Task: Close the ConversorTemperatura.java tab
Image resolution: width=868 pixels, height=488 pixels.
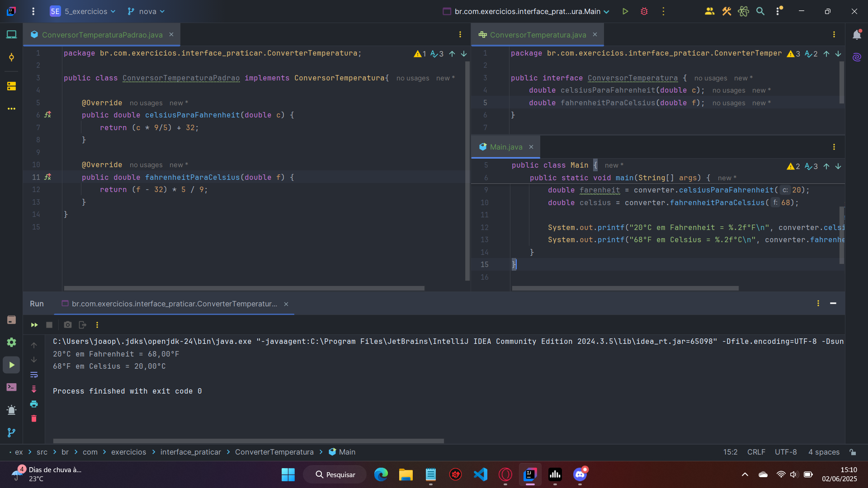Action: [x=595, y=35]
